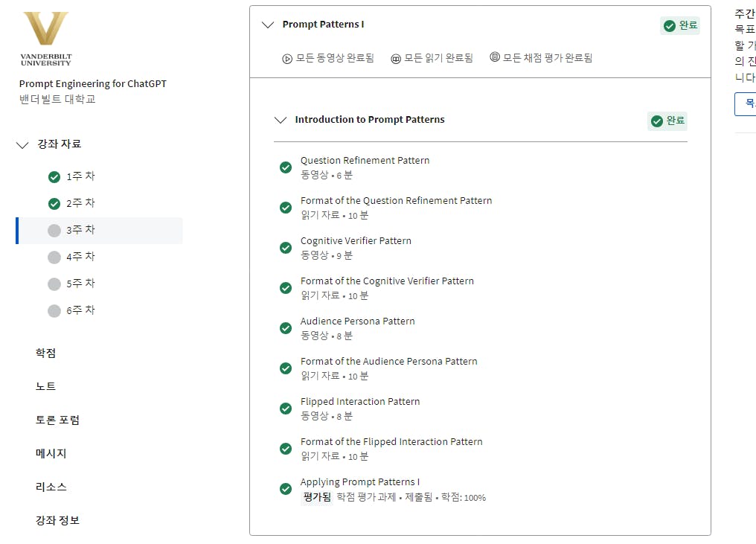Select the 3주 차 status circle
The height and width of the screenshot is (544, 756).
point(54,231)
